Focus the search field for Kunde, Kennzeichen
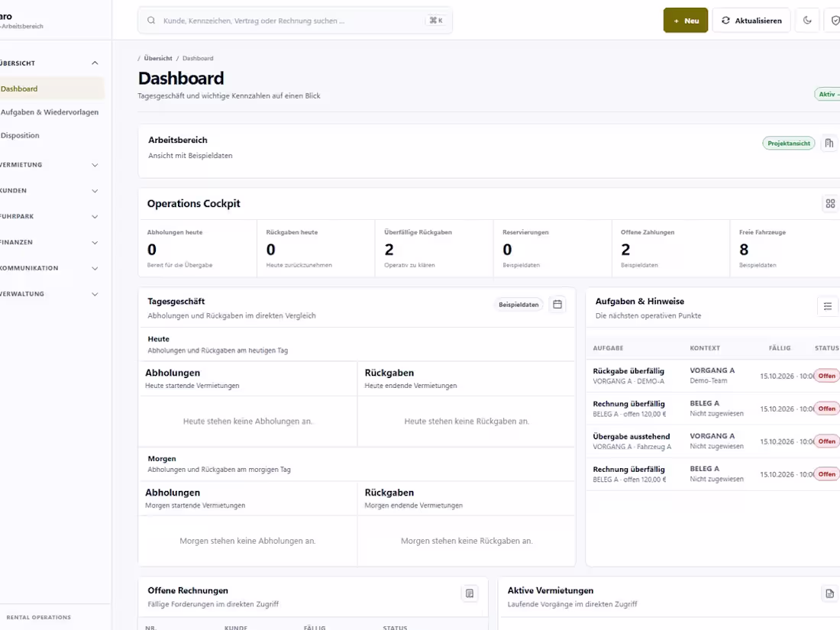The height and width of the screenshot is (630, 840). coord(295,21)
